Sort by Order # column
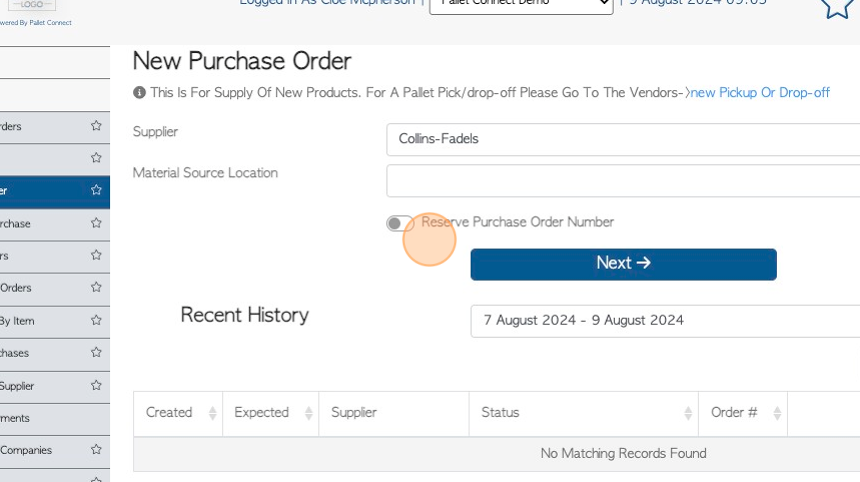 [x=743, y=413]
